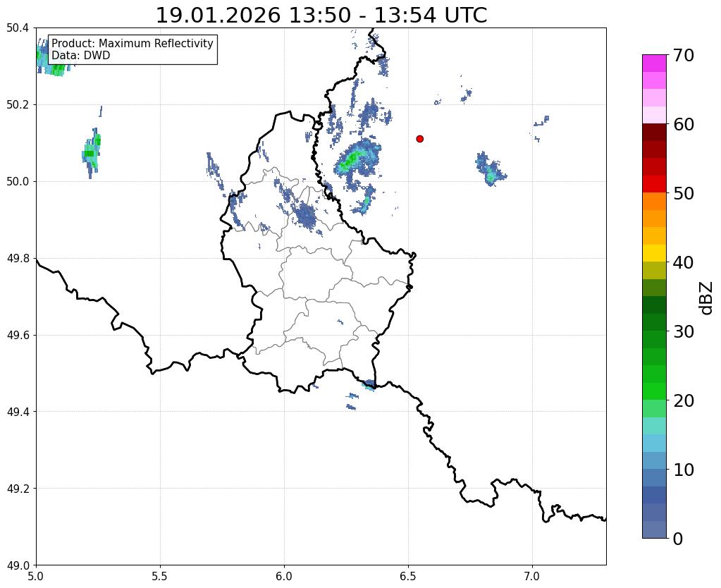The width and height of the screenshot is (721, 588).
Task: Click the green-cored radar echo west of the red dot
Action: pyautogui.click(x=357, y=159)
